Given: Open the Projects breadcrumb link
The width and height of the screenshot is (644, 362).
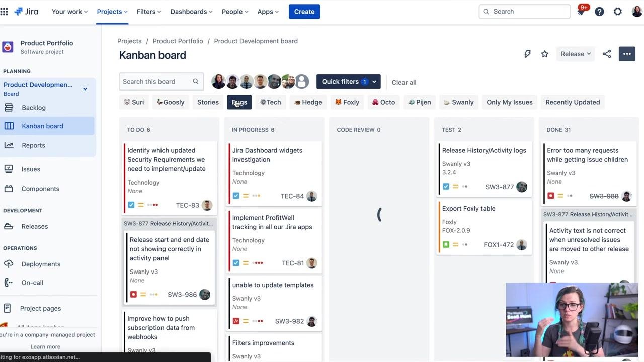Looking at the screenshot, I should coord(129,41).
